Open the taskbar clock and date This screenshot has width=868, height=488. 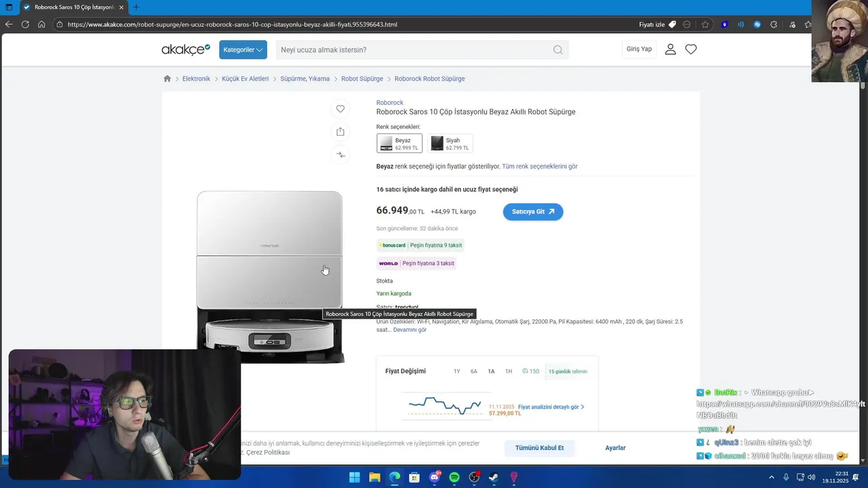pos(835,477)
